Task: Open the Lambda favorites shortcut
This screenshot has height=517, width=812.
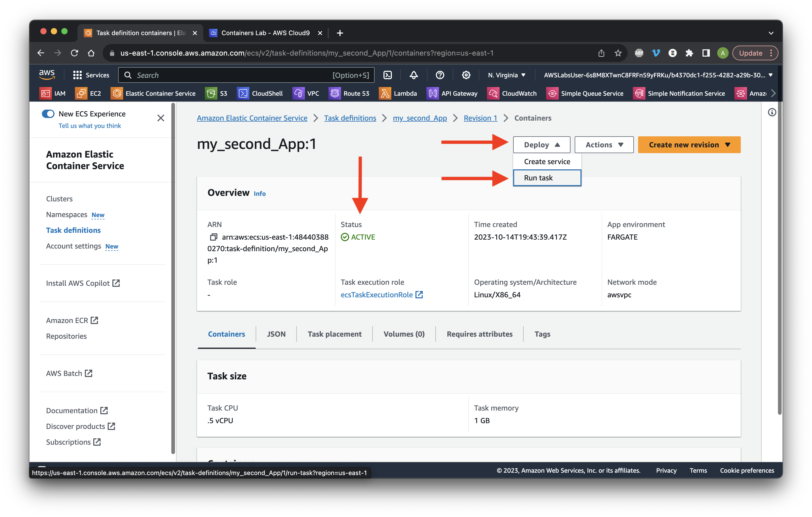Action: coord(398,94)
